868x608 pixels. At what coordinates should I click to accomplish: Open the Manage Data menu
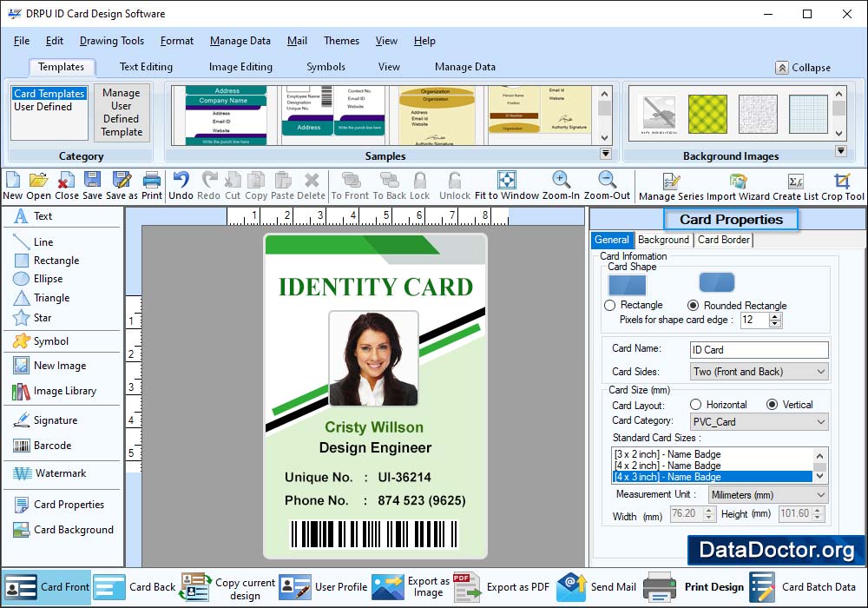point(240,41)
